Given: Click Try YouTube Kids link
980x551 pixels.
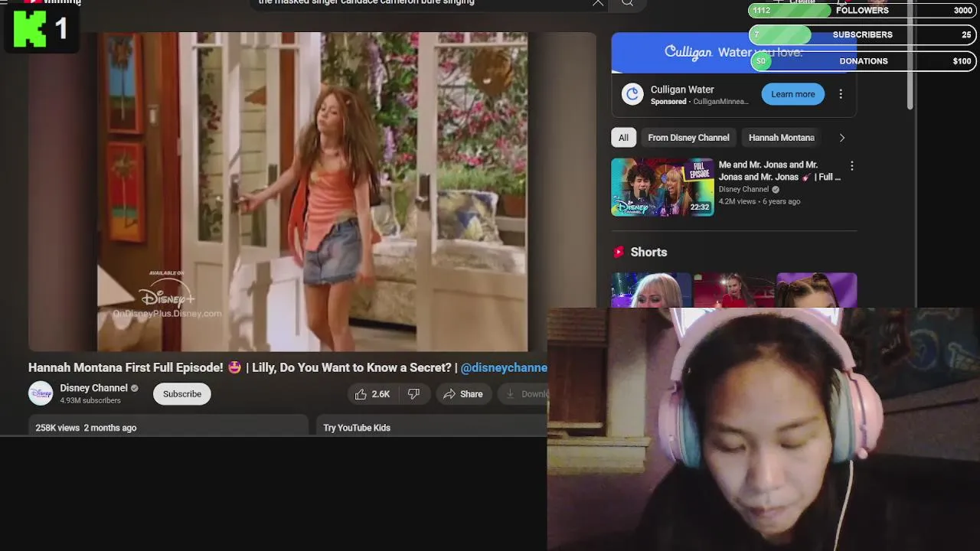Looking at the screenshot, I should (x=357, y=428).
